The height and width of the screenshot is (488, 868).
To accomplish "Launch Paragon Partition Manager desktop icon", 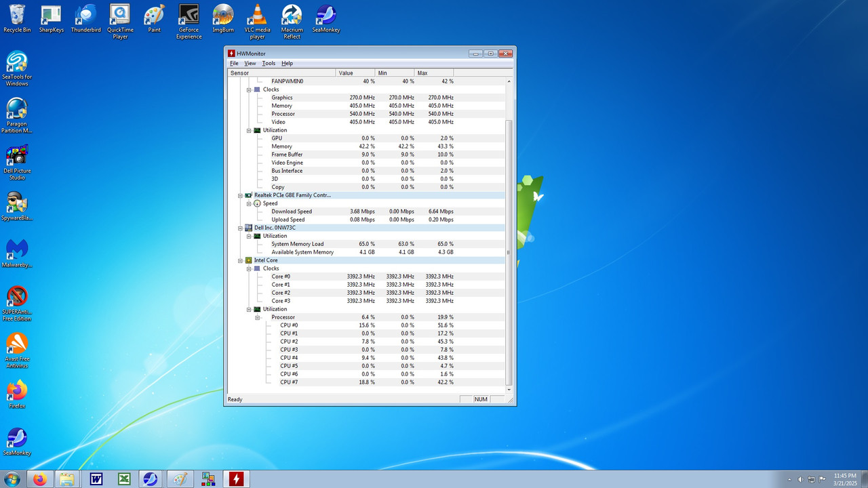I will point(17,115).
